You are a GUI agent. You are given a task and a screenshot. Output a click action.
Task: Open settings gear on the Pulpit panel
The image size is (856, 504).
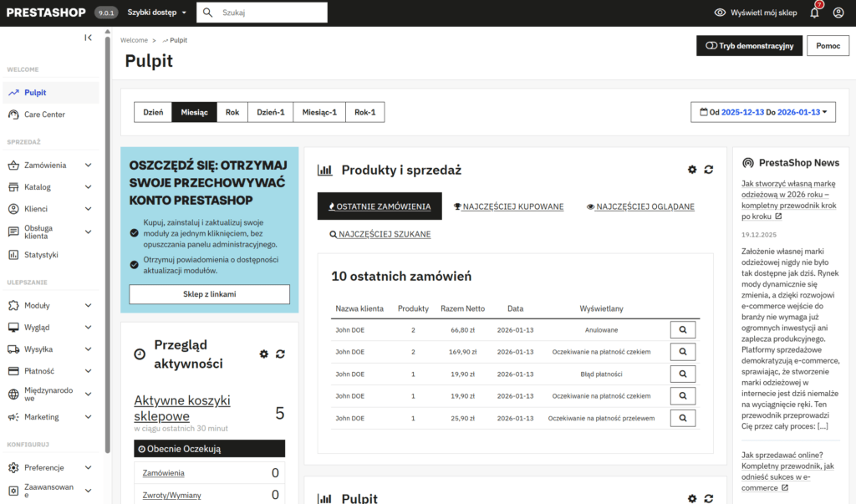(692, 498)
